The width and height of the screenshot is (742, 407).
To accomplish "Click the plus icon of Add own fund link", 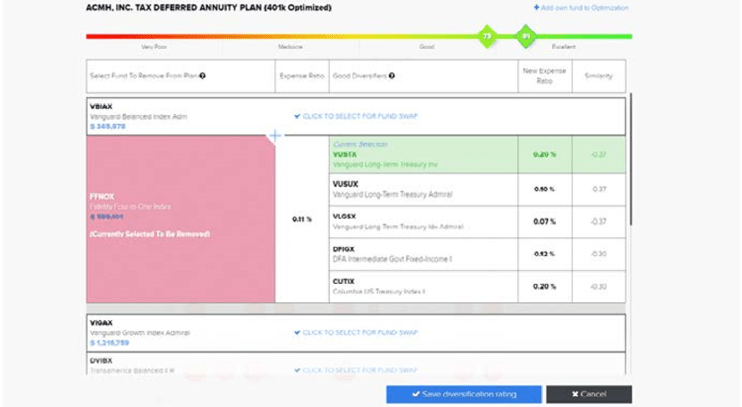I will (536, 8).
